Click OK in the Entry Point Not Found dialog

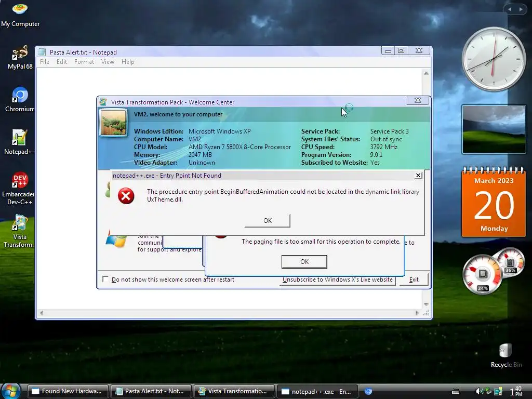tap(268, 220)
